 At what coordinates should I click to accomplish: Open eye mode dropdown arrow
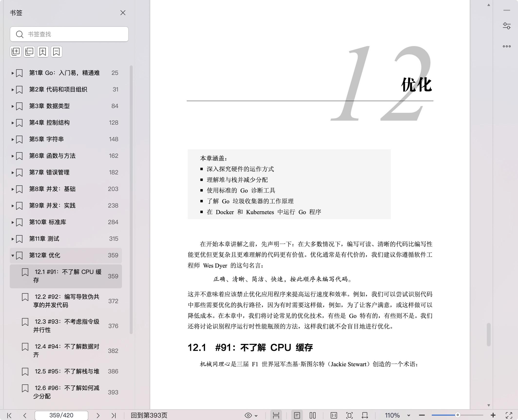coord(256,416)
